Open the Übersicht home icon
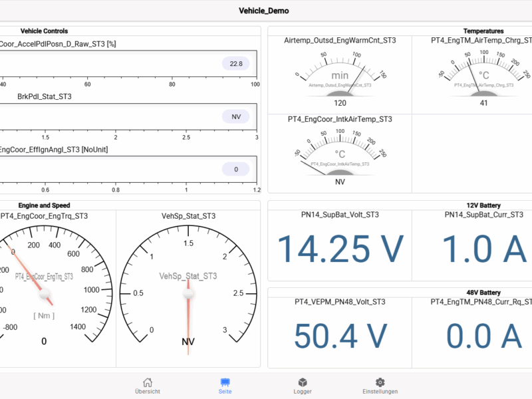The height and width of the screenshot is (399, 532). coord(147,382)
